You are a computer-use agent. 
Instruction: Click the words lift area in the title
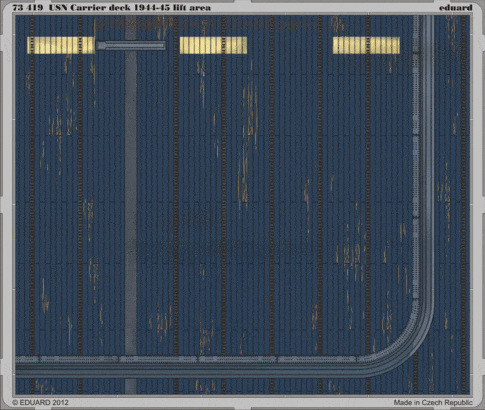pos(192,8)
